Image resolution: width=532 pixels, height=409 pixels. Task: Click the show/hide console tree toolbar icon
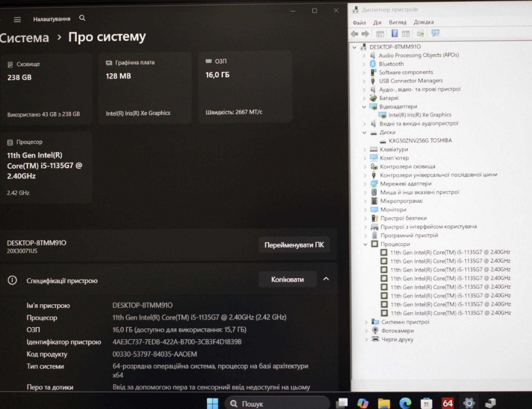coord(380,34)
